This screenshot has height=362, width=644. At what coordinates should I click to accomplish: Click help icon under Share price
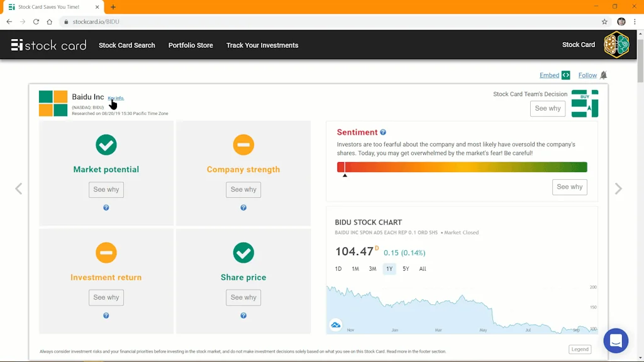(243, 315)
